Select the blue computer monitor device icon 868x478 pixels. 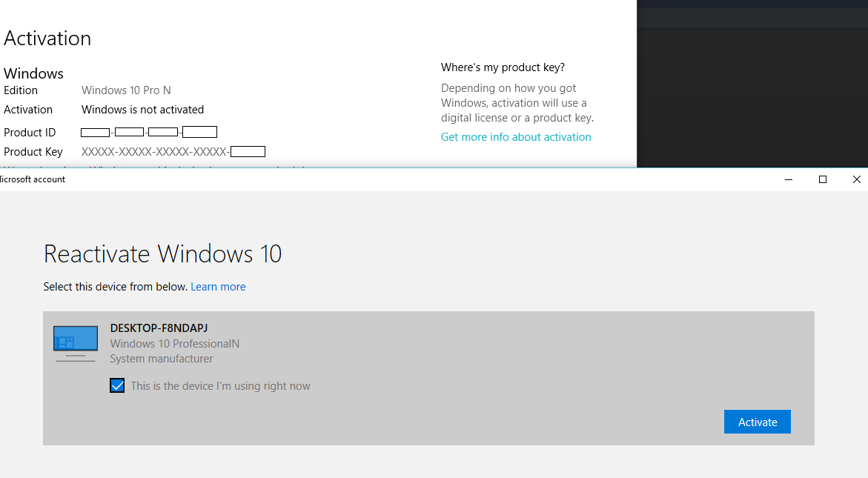76,344
